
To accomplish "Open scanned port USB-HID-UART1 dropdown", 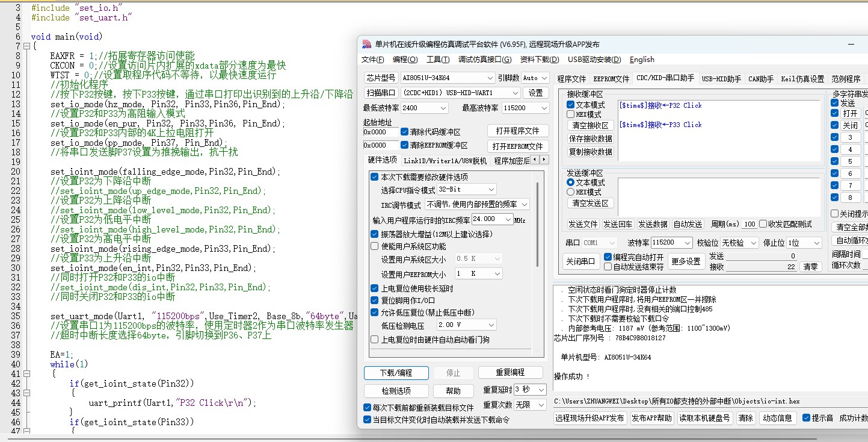I will (x=460, y=93).
